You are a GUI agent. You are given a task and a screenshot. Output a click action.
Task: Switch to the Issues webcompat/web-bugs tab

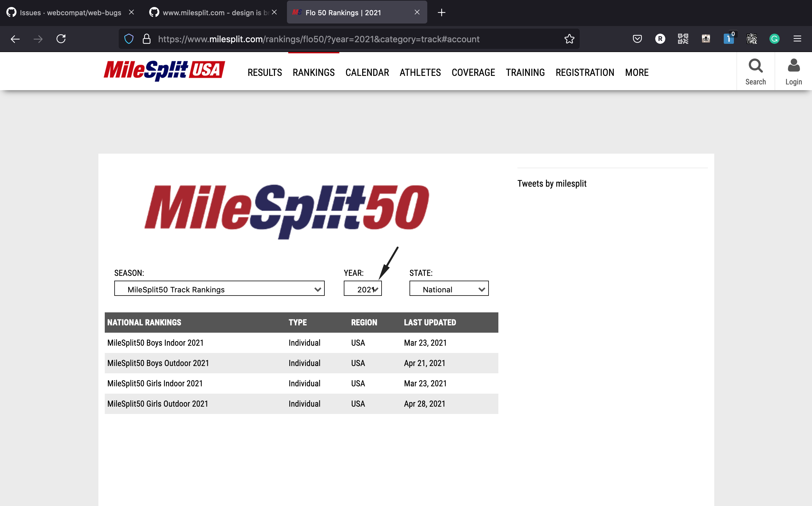pyautogui.click(x=70, y=13)
